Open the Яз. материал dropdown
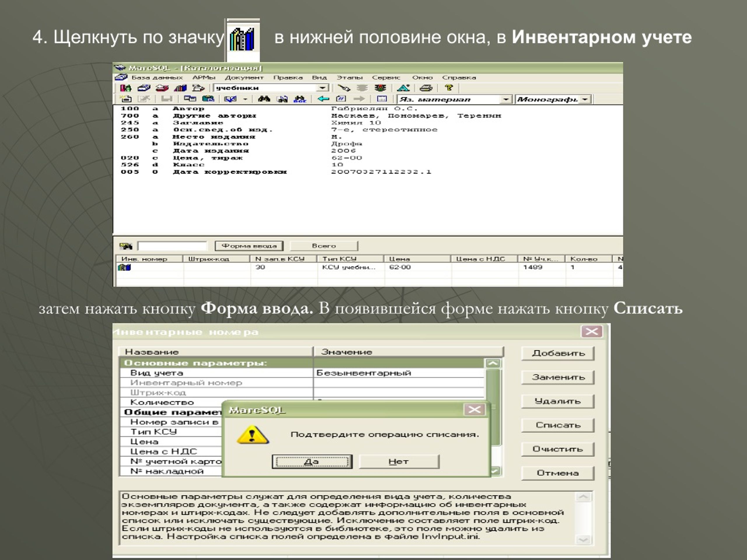Image resolution: width=747 pixels, height=560 pixels. [x=506, y=99]
